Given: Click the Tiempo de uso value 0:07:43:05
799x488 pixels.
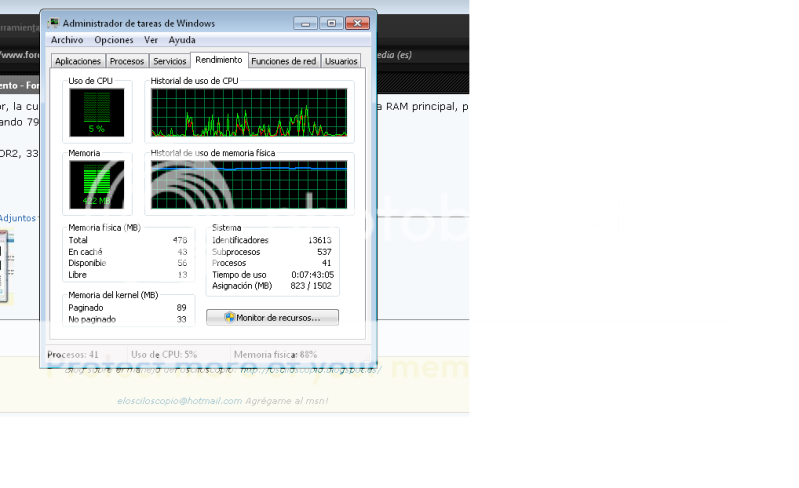Looking at the screenshot, I should point(313,275).
